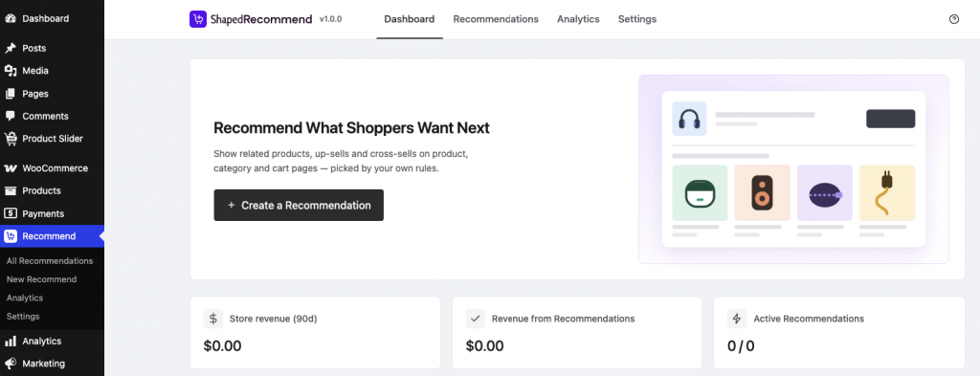Open the Dashboard tab in ShapedRecommend header

click(410, 19)
